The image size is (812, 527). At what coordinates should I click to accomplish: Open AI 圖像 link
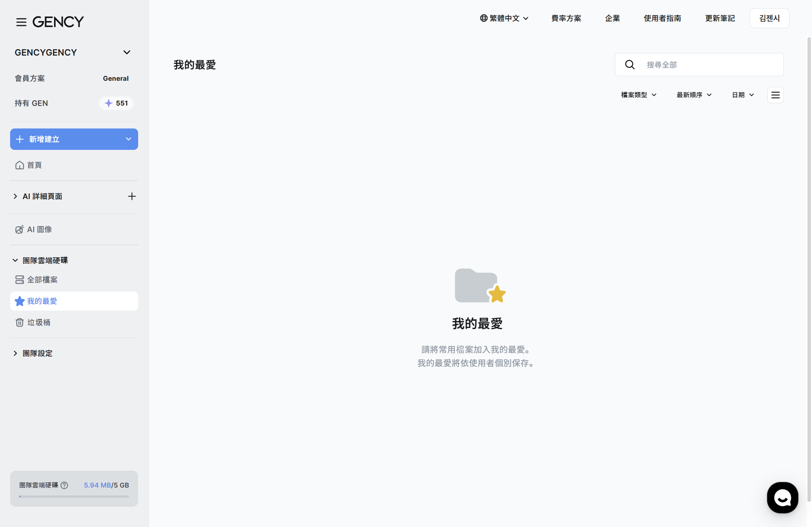tap(39, 230)
